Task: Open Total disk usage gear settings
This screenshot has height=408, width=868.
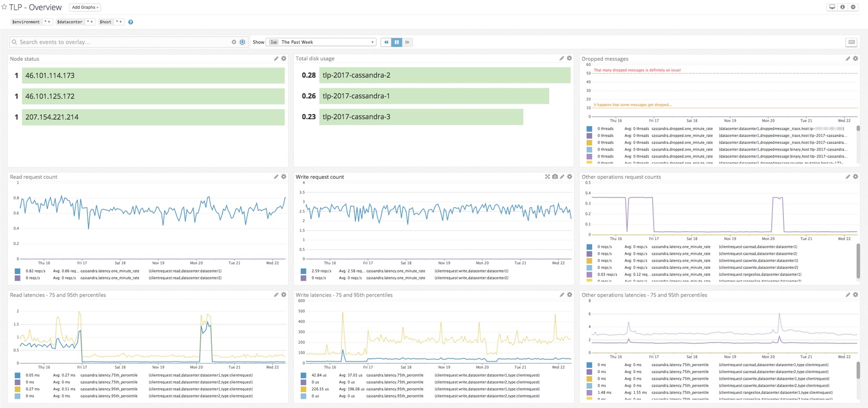Action: (569, 59)
